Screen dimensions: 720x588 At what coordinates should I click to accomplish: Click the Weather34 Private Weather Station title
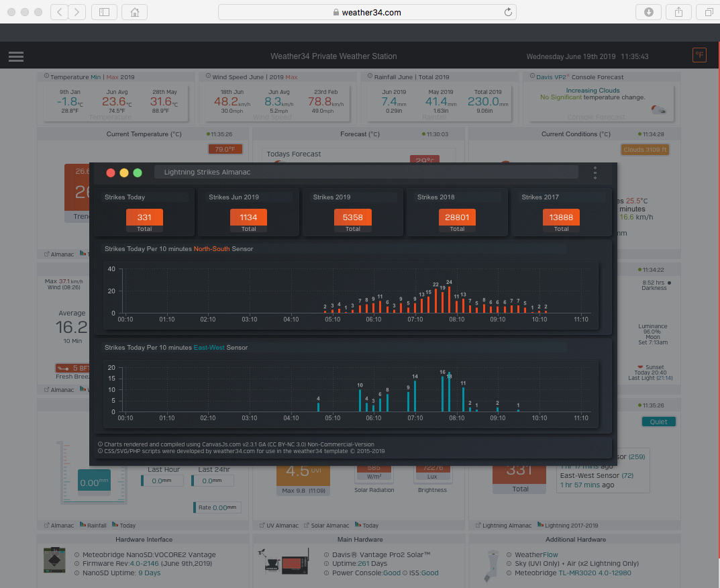pyautogui.click(x=333, y=56)
